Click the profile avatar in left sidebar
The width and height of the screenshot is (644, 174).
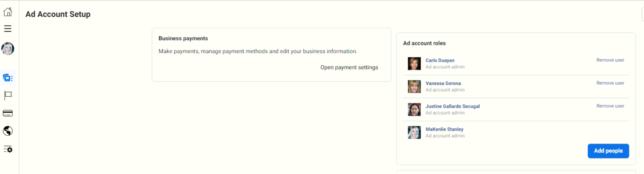click(8, 49)
